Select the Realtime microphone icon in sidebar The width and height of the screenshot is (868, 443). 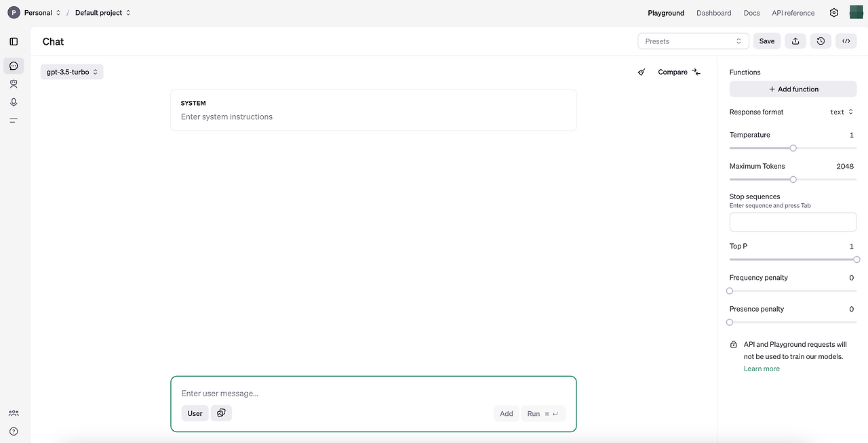coord(14,102)
